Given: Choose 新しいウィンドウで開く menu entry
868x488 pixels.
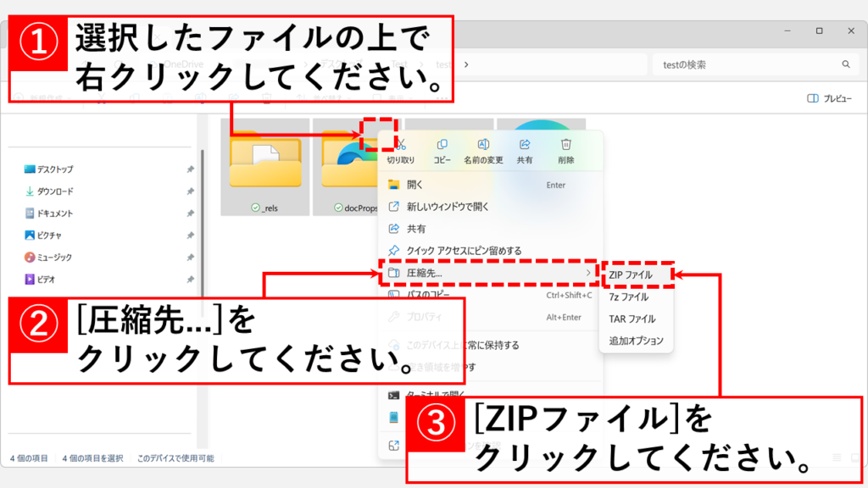Looking at the screenshot, I should (490, 207).
